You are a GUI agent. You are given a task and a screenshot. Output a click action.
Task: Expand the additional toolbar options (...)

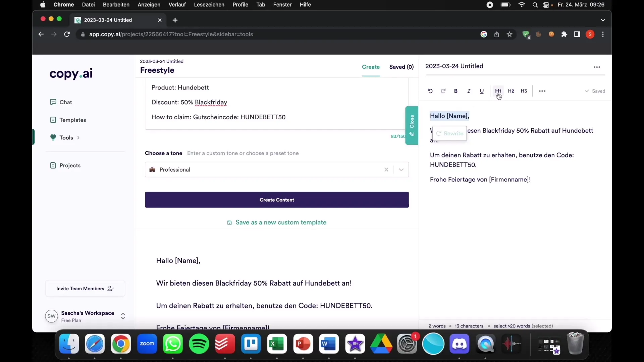pyautogui.click(x=542, y=91)
